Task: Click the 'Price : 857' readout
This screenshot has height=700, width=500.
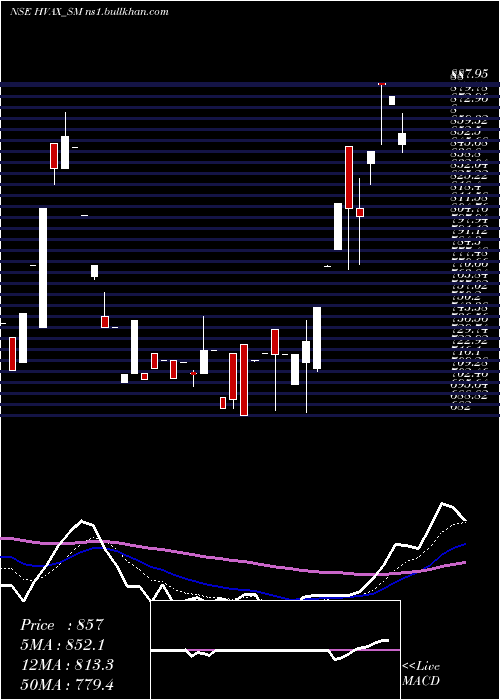Action: click(62, 625)
